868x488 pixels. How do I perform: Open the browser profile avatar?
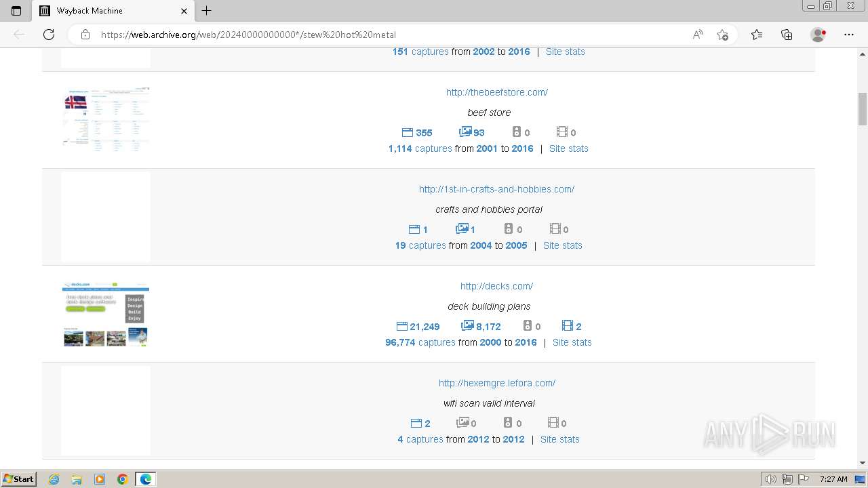(x=818, y=35)
